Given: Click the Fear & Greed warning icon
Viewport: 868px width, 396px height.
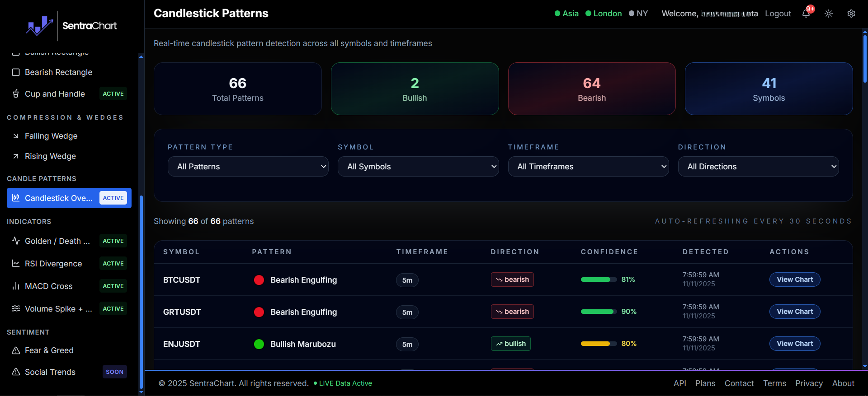Looking at the screenshot, I should point(16,350).
